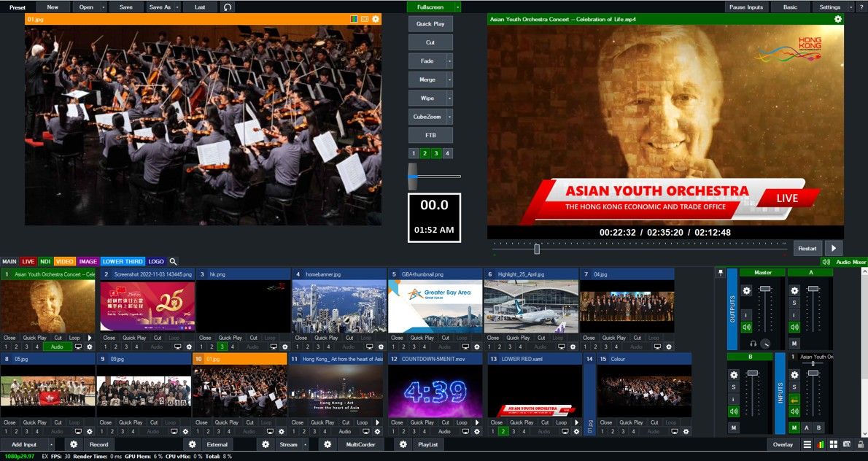Expand the Add Input dropdown arrow
This screenshot has height=461, width=868.
(x=51, y=444)
